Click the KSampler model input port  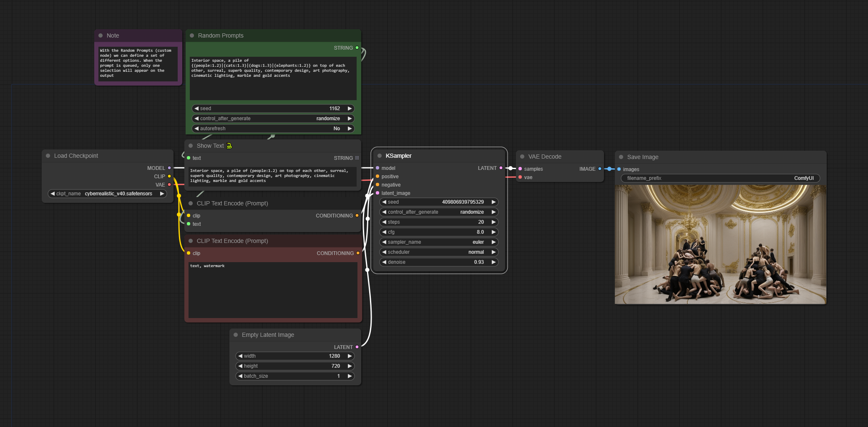click(377, 168)
